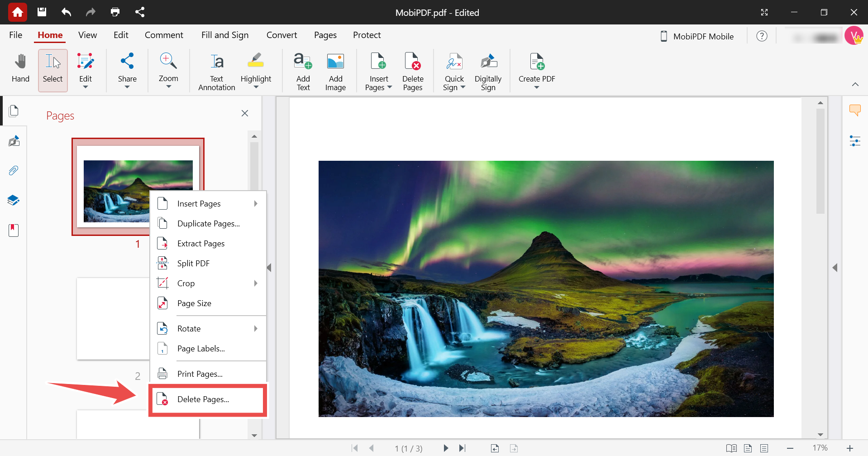Open the File menu

[16, 35]
